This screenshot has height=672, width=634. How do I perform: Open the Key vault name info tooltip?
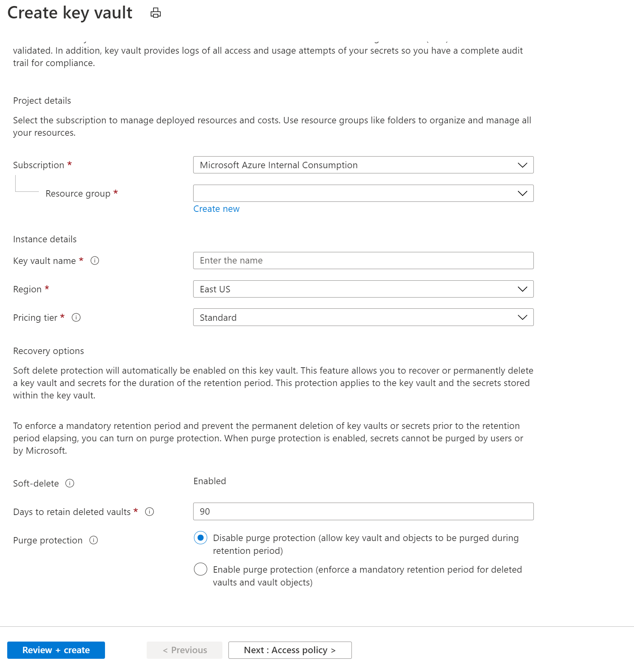click(x=95, y=261)
